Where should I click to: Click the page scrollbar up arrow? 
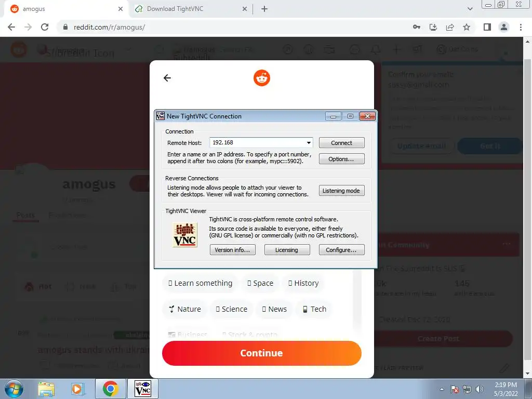[x=528, y=42]
